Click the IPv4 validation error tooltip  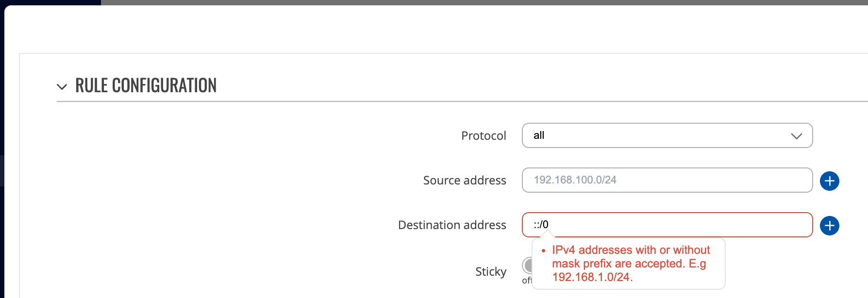tap(629, 264)
